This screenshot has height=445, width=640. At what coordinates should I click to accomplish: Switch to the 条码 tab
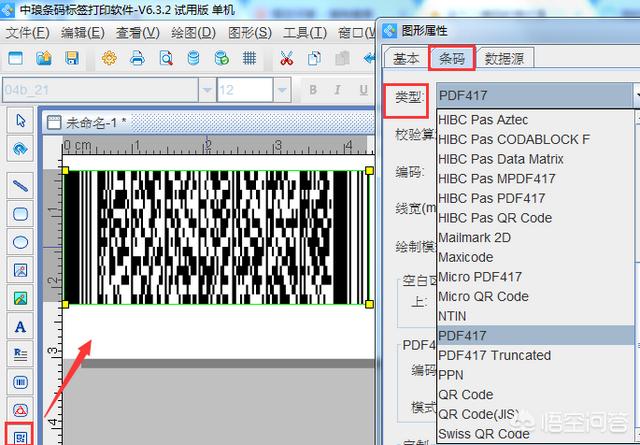(x=452, y=58)
